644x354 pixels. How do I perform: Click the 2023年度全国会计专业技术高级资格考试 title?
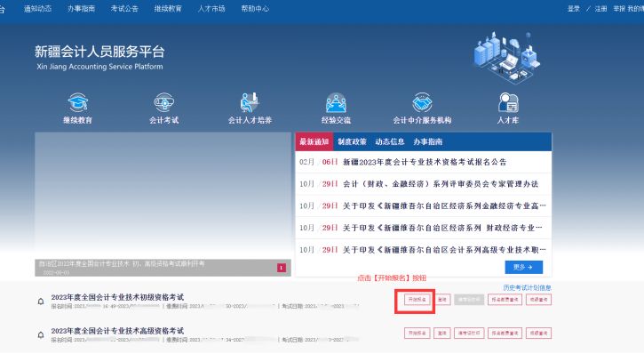pos(117,331)
